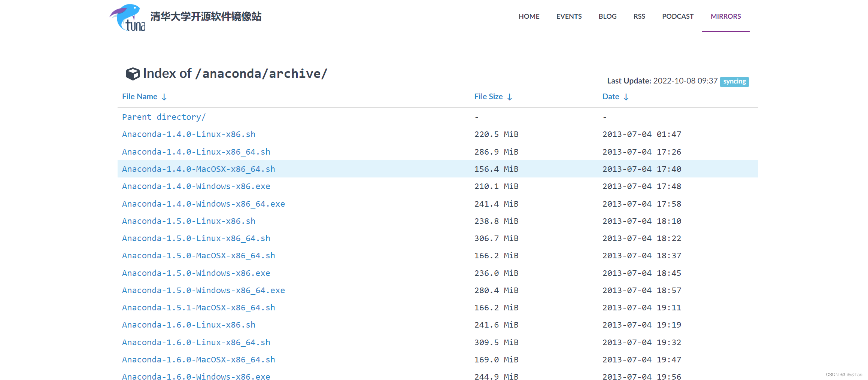This screenshot has width=868, height=380.
Task: Click the syncing status badge
Action: (734, 81)
